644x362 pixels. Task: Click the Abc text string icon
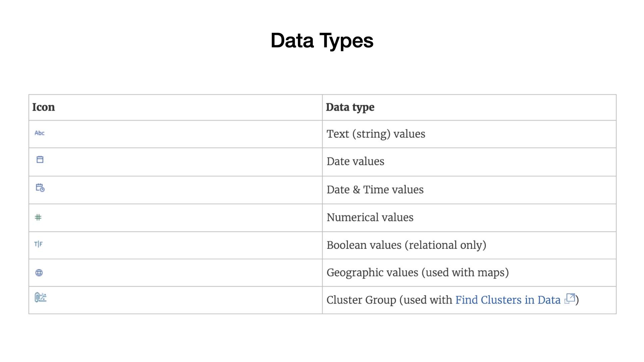tap(40, 133)
